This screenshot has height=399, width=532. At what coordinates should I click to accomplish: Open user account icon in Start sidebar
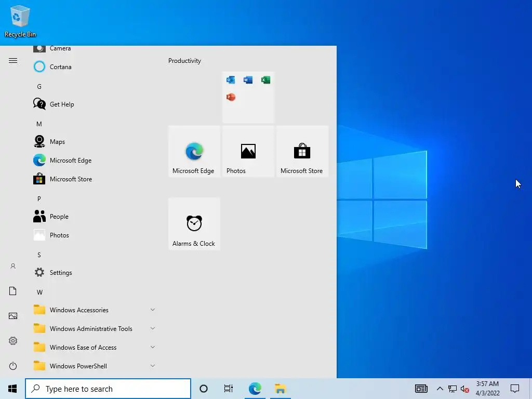pyautogui.click(x=13, y=266)
